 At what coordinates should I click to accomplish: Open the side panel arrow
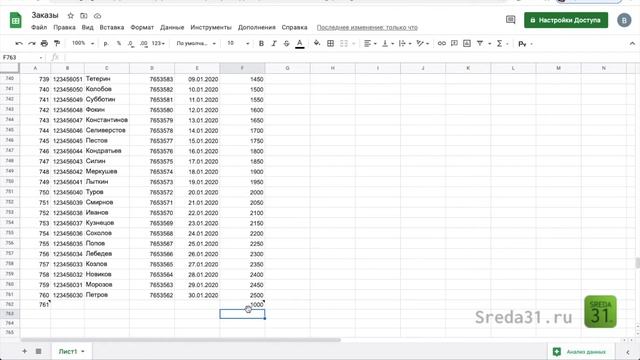coord(628,351)
